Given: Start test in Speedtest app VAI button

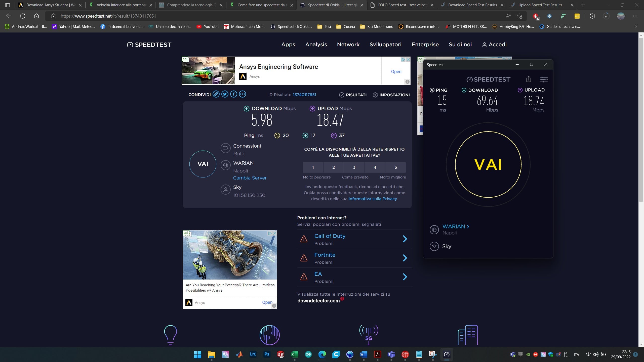Looking at the screenshot, I should pyautogui.click(x=488, y=165).
